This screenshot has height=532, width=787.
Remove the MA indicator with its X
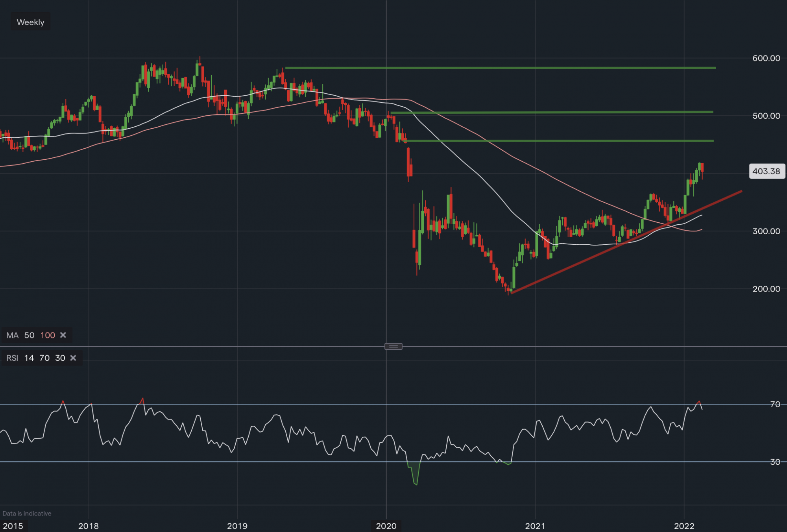(63, 335)
